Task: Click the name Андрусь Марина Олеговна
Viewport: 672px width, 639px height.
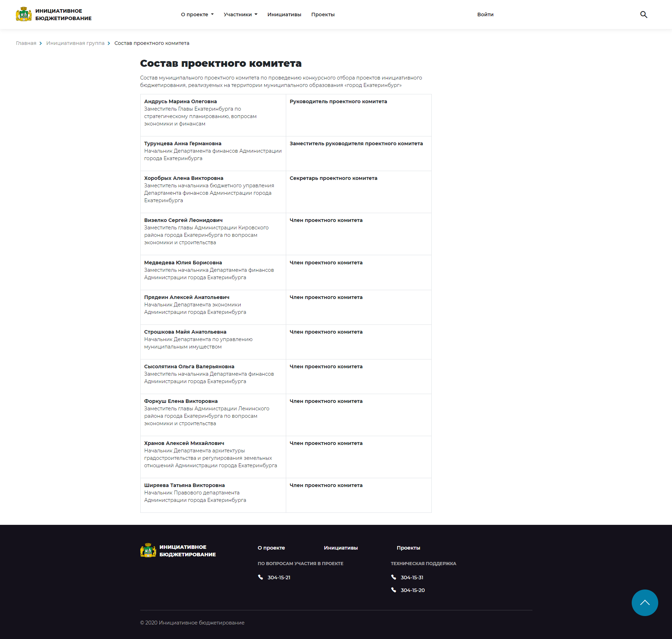Action: 180,101
